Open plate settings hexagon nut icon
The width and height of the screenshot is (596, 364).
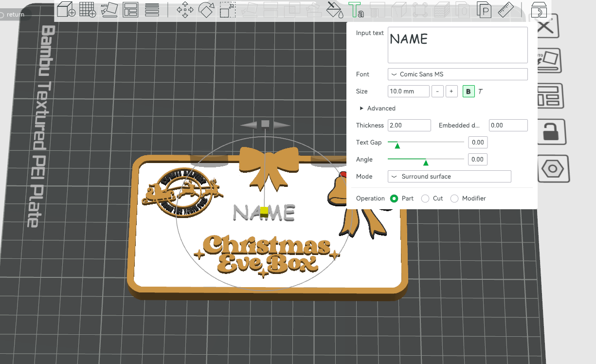[x=553, y=169]
